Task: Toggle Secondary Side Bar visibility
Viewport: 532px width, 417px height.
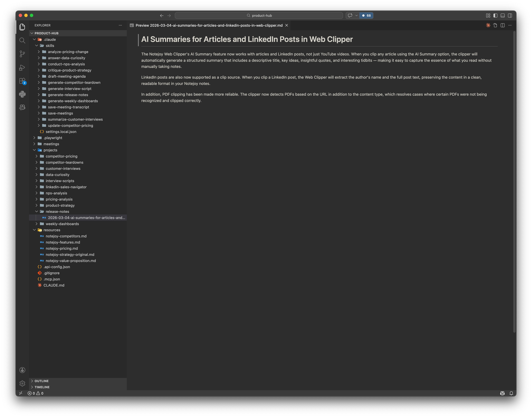Action: point(510,16)
